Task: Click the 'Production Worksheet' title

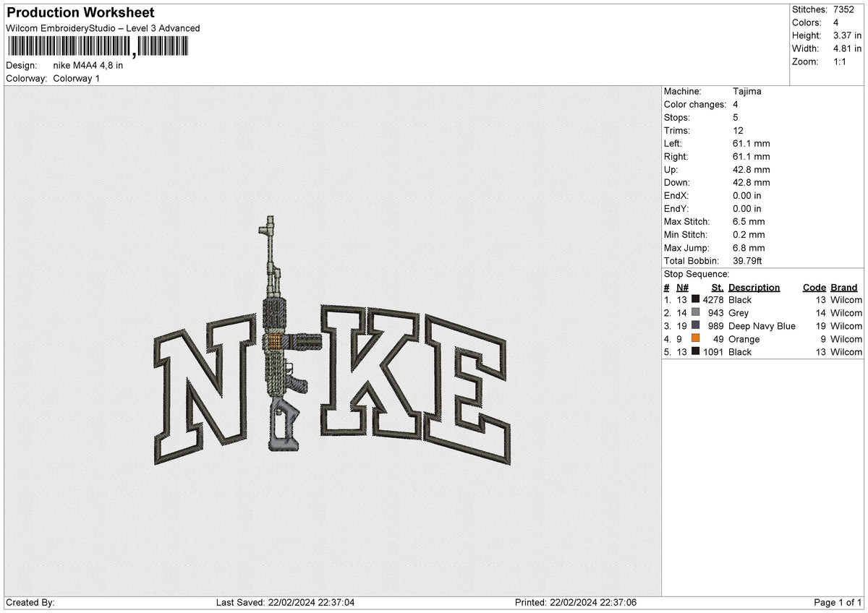Action: point(80,13)
